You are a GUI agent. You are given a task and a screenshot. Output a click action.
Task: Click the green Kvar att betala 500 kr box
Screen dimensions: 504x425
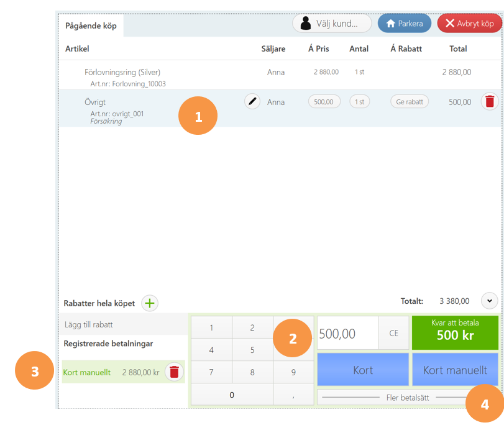click(x=455, y=333)
